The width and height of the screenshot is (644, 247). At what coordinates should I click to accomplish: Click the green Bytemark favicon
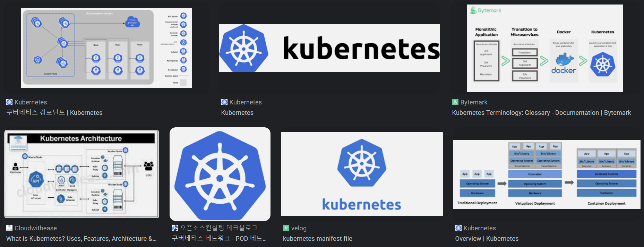pos(455,102)
